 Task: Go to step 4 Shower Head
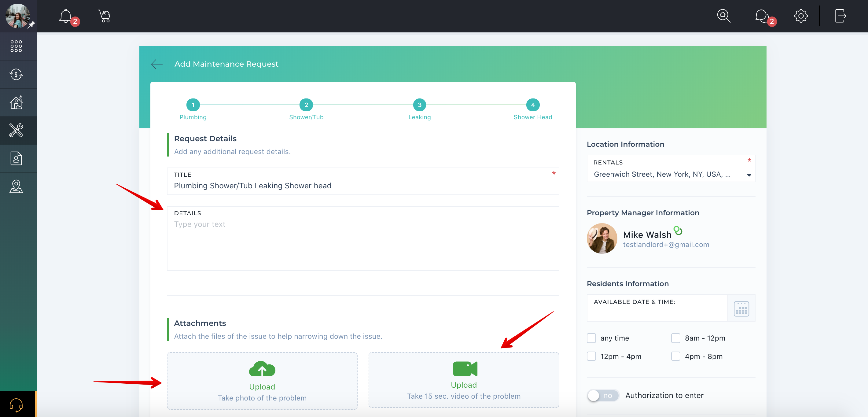[x=533, y=105]
